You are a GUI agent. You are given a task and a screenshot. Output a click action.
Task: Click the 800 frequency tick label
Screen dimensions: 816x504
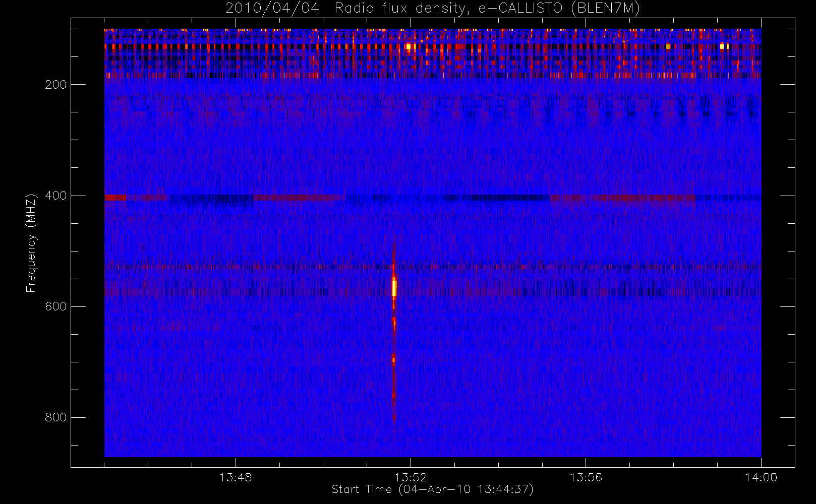[56, 417]
